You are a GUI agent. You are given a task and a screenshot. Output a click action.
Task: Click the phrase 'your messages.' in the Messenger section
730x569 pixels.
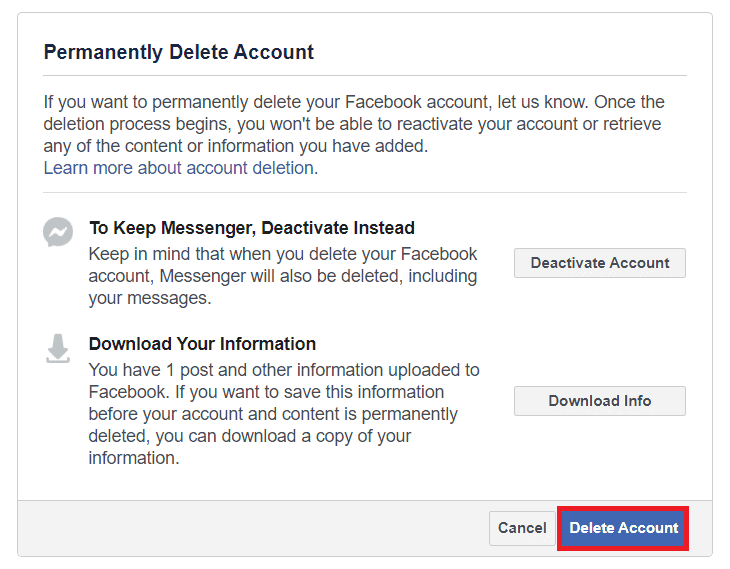tap(150, 298)
